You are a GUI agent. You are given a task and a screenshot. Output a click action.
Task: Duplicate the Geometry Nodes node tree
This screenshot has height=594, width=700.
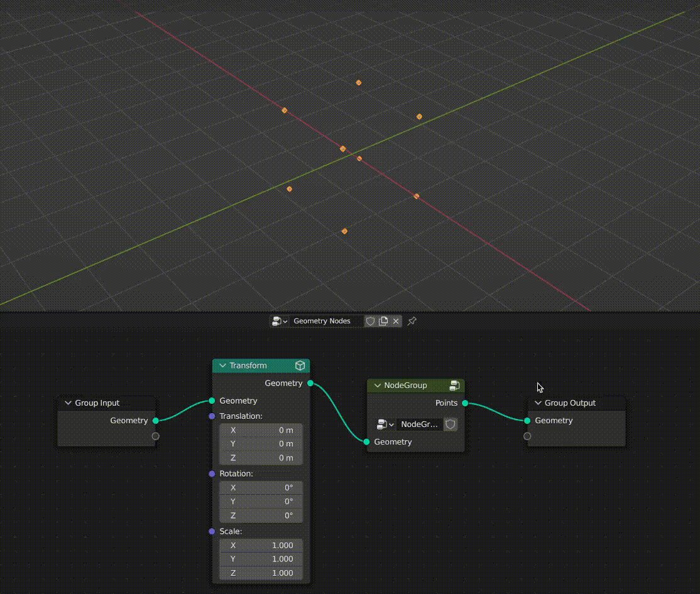[383, 321]
